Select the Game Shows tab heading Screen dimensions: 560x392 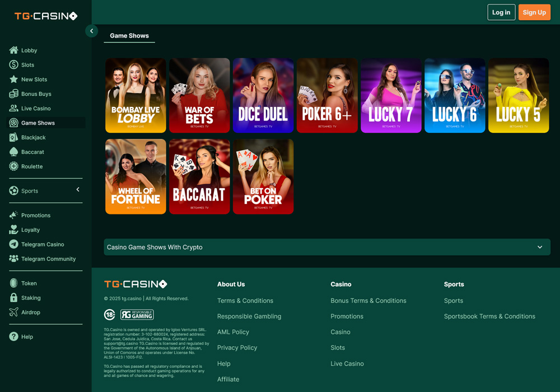[129, 36]
